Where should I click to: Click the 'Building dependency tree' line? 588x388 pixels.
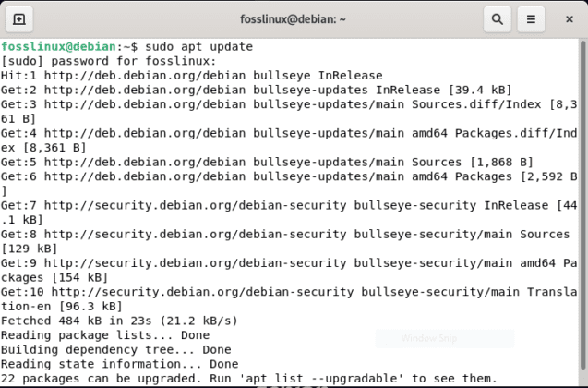pyautogui.click(x=115, y=350)
